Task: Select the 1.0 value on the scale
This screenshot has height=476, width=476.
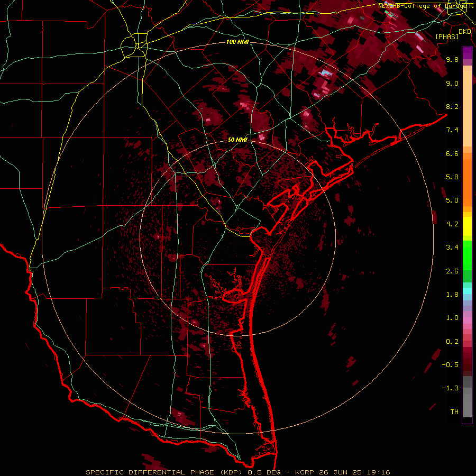Action: point(452,318)
